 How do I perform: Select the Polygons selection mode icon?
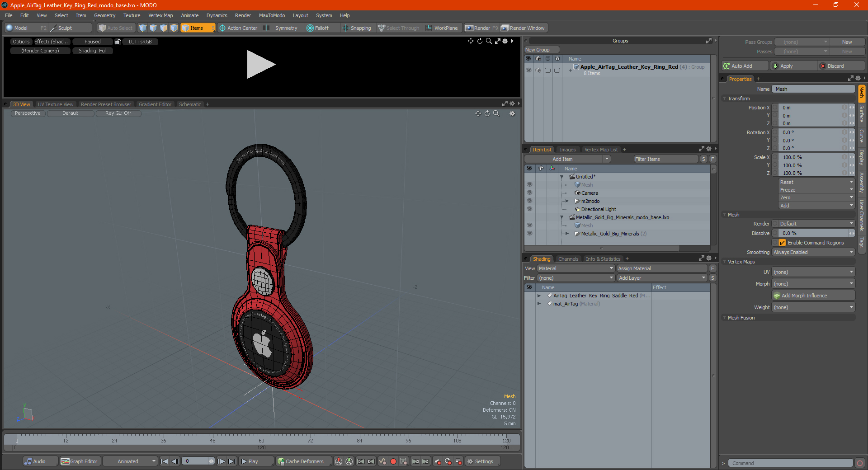pos(164,28)
